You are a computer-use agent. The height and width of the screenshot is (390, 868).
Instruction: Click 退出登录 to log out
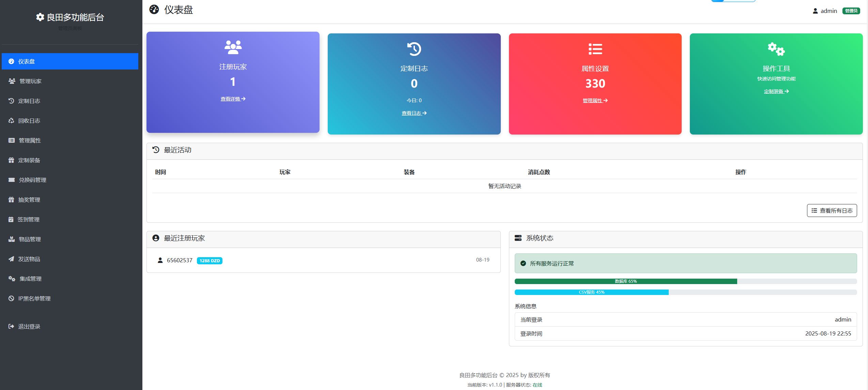[70, 326]
